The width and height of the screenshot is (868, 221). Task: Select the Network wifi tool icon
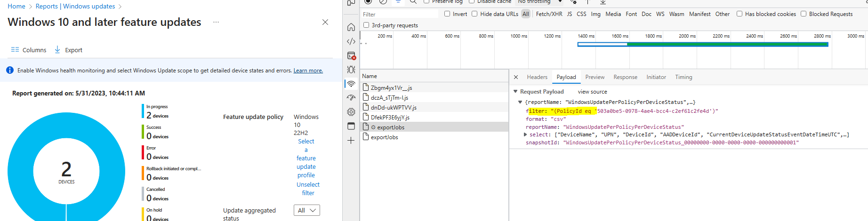click(351, 84)
